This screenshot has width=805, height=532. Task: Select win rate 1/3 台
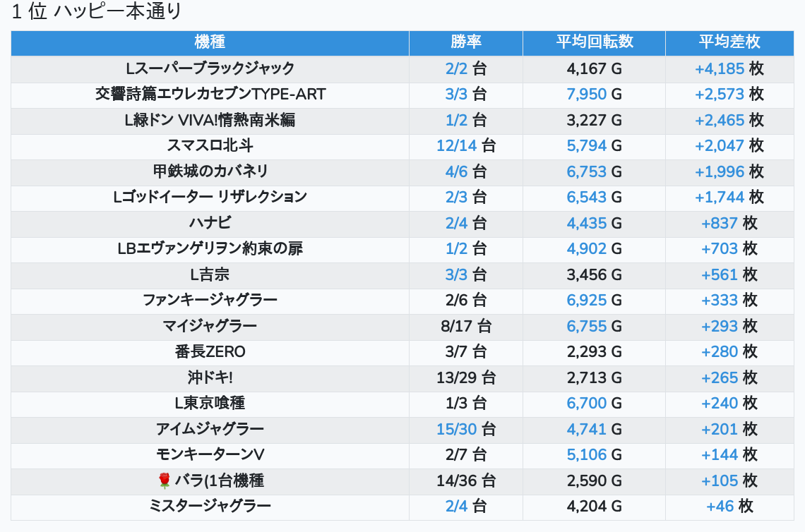click(466, 403)
